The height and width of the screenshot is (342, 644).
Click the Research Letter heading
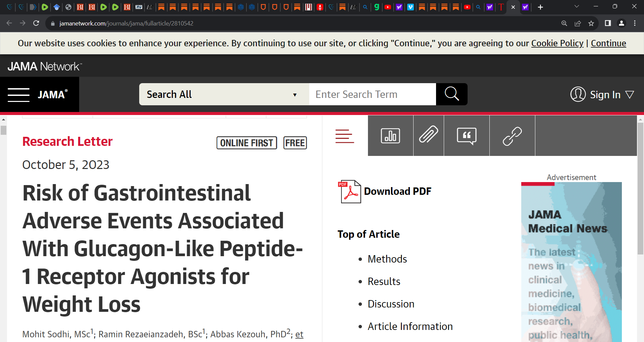click(x=67, y=141)
